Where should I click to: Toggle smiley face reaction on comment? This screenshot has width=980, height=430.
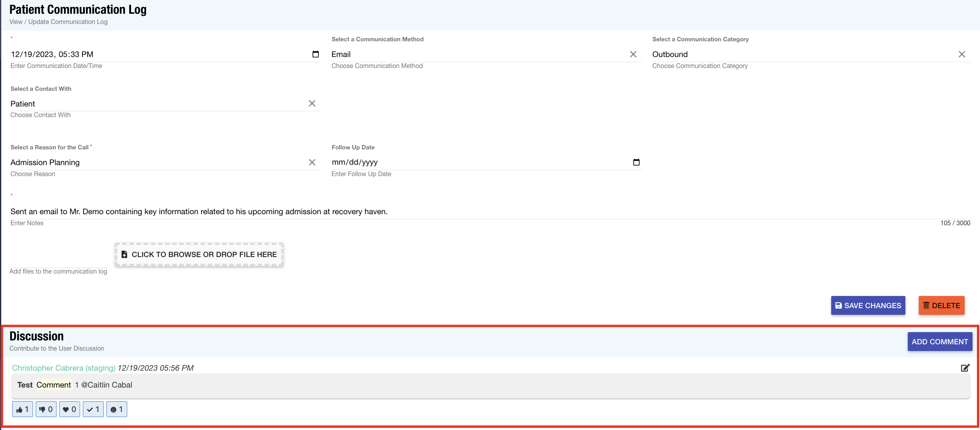coord(117,409)
